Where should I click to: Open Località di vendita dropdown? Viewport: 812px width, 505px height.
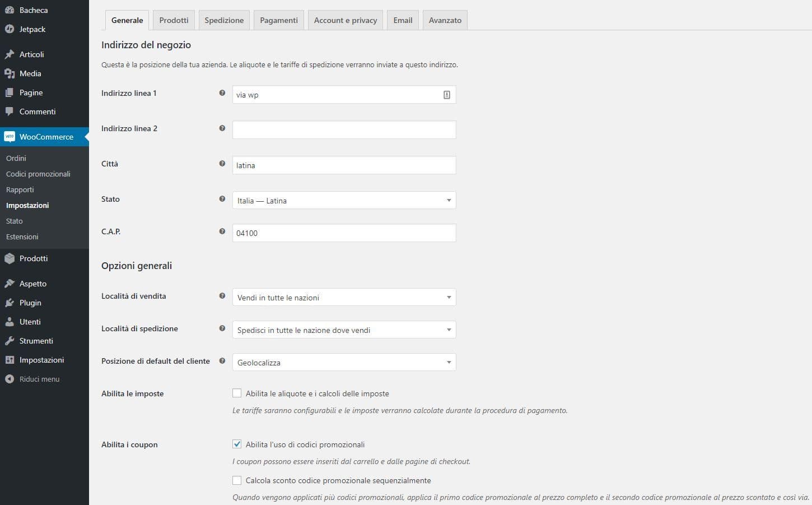pyautogui.click(x=344, y=298)
